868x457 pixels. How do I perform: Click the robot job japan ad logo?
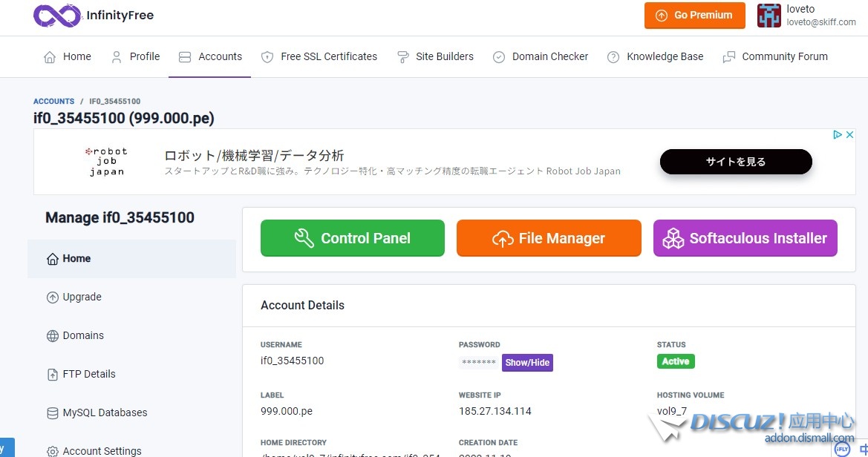pyautogui.click(x=106, y=162)
